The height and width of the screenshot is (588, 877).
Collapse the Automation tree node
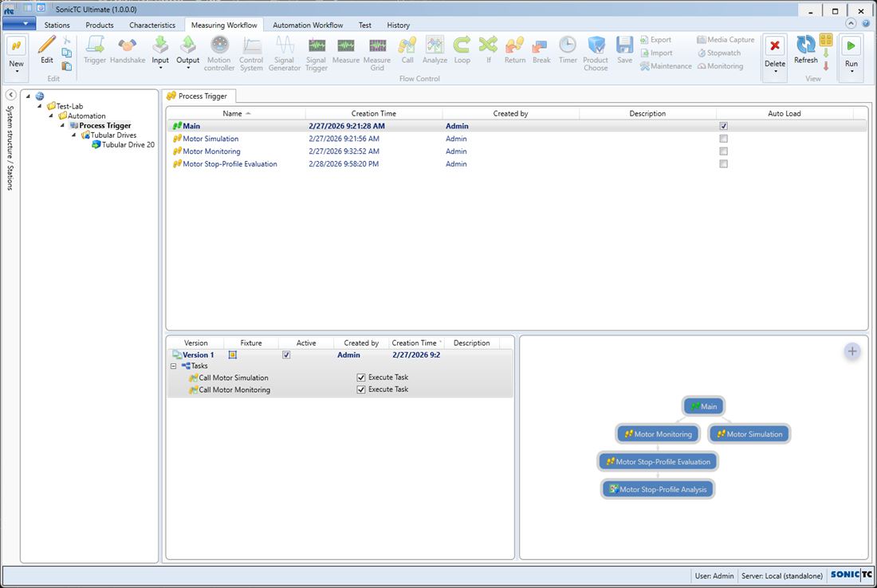pyautogui.click(x=51, y=116)
